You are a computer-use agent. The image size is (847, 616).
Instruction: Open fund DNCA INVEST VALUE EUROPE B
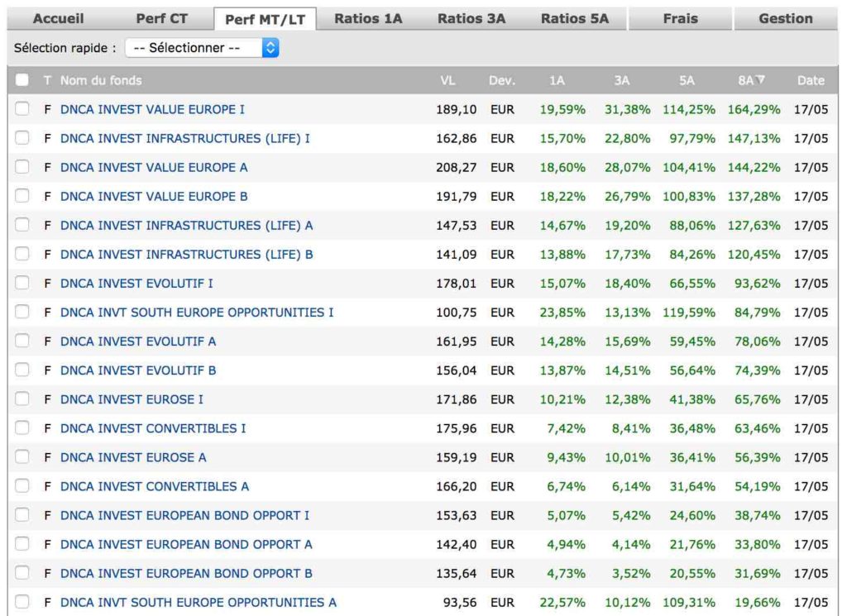154,197
